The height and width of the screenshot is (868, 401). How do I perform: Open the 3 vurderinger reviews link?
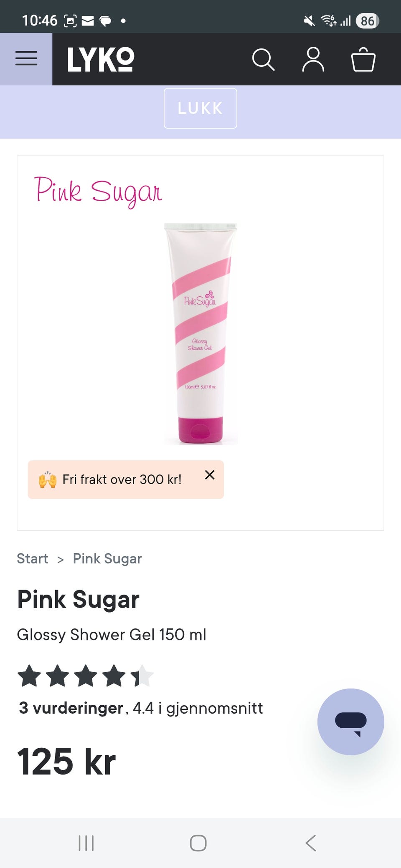[x=71, y=708]
